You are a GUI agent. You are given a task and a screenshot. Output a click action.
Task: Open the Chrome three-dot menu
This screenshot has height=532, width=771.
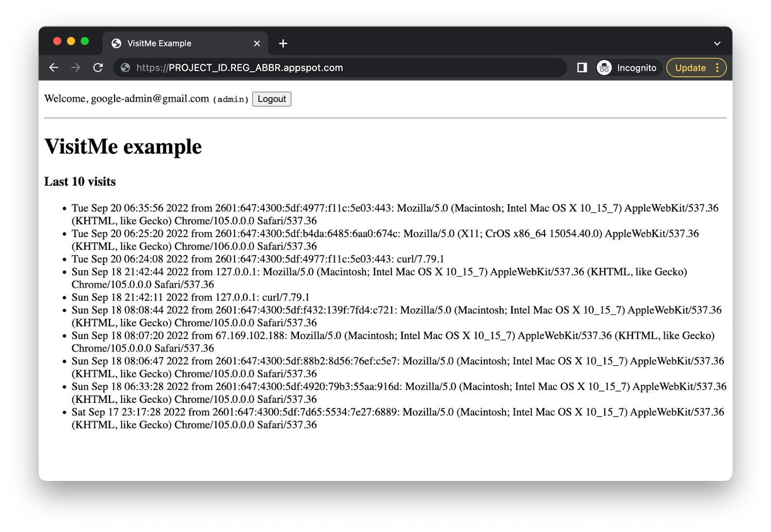coord(717,68)
